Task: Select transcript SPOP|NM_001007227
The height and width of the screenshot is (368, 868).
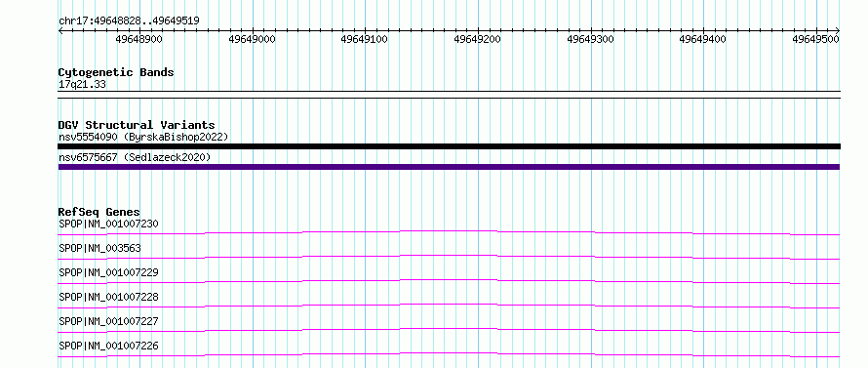Action: coord(108,321)
